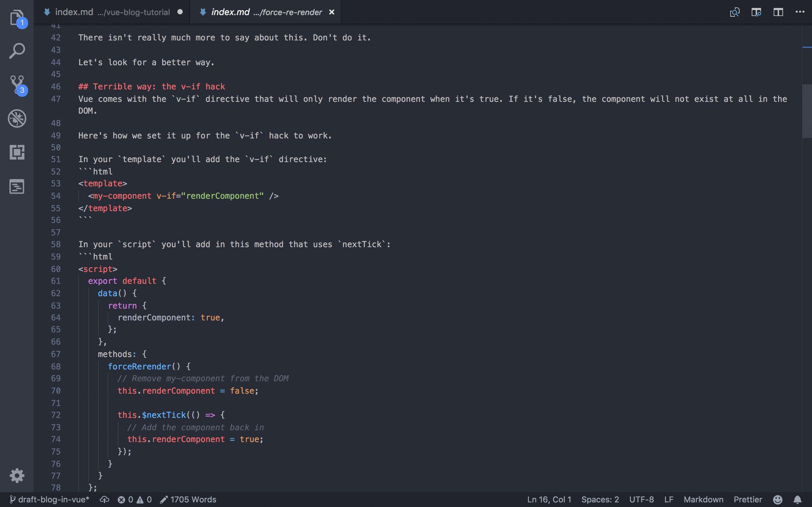
Task: Open the notifications bell
Action: pos(797,500)
